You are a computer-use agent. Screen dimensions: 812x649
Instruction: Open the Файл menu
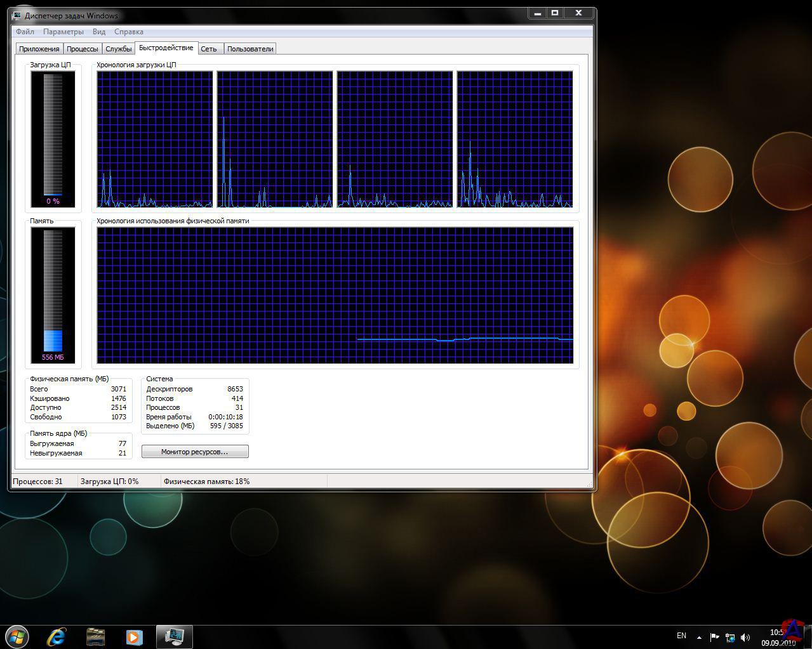click(25, 32)
